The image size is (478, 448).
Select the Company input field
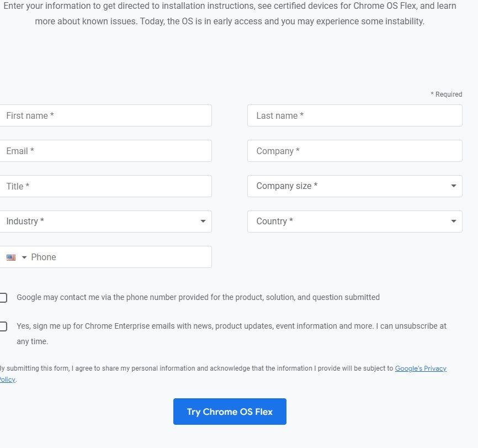coord(355,151)
